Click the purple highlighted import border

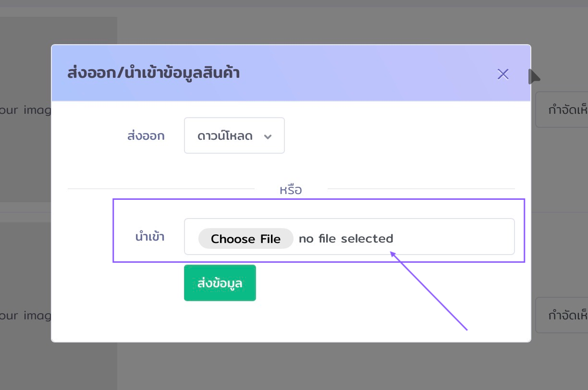click(319, 199)
